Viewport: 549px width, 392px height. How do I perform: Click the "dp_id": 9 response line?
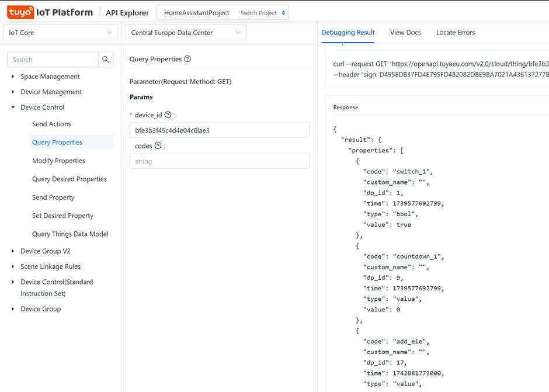(383, 278)
